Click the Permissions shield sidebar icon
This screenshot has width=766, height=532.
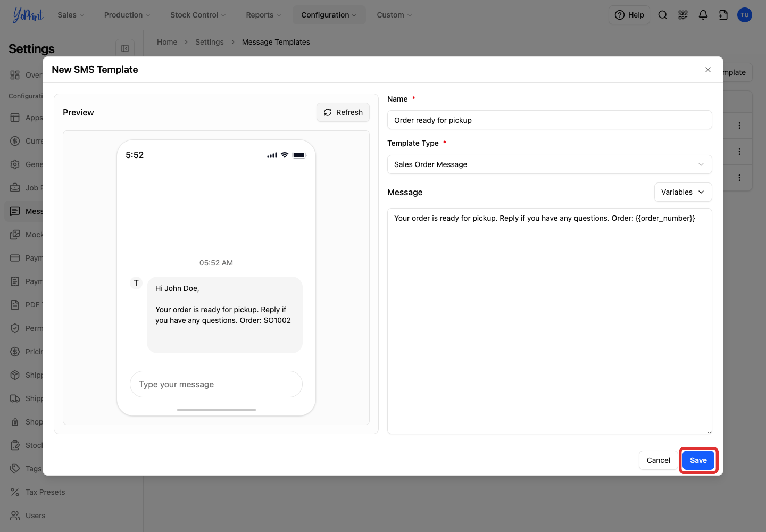point(15,328)
